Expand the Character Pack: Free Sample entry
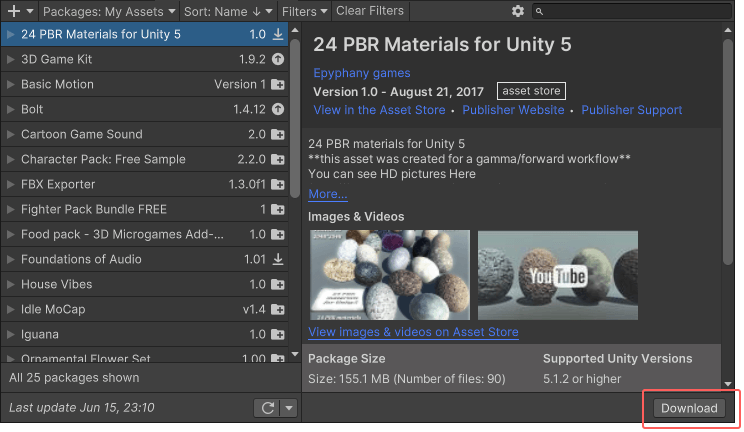Image resolution: width=744 pixels, height=432 pixels. [10, 160]
